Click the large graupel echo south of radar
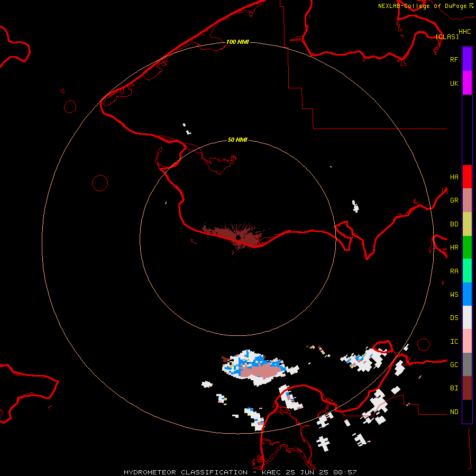This screenshot has width=476, height=476. pos(261,370)
